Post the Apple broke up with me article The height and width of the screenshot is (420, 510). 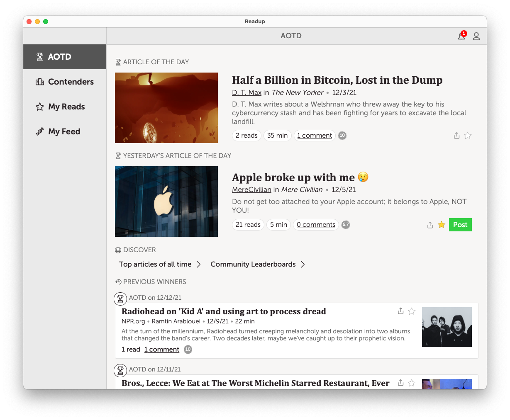click(x=460, y=225)
